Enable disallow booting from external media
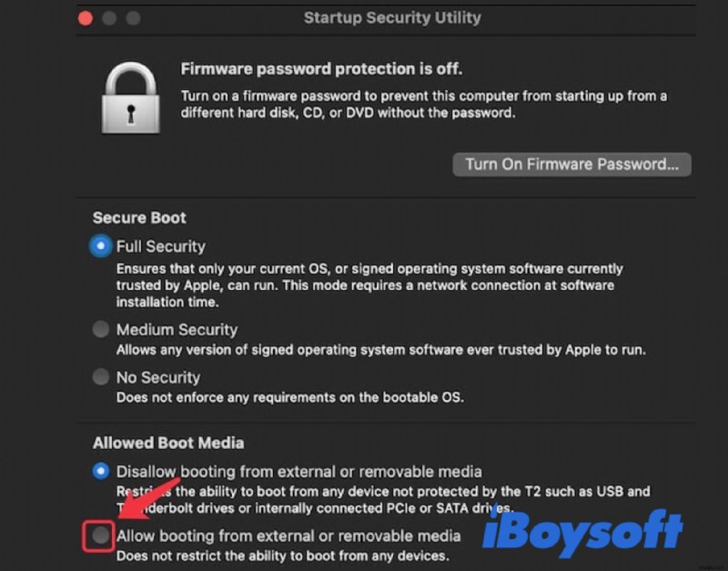Screen dimensions: 728x571 [x=100, y=471]
